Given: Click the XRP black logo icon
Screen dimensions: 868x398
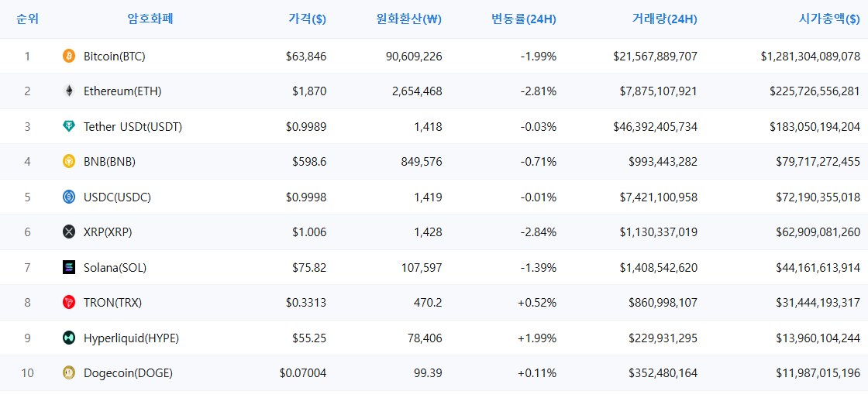Looking at the screenshot, I should coord(69,232).
